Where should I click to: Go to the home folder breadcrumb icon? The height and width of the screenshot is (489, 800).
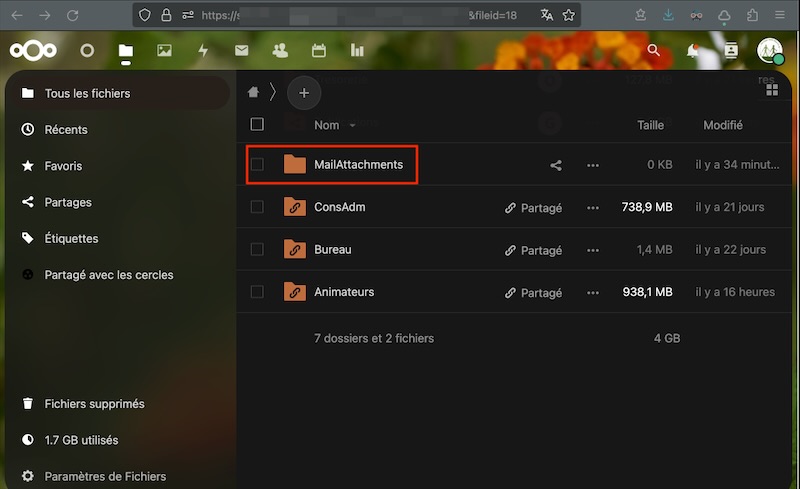[254, 92]
